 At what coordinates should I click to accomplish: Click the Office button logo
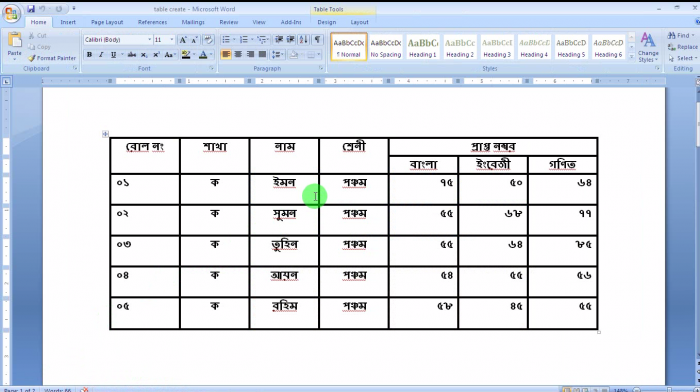coord(12,13)
